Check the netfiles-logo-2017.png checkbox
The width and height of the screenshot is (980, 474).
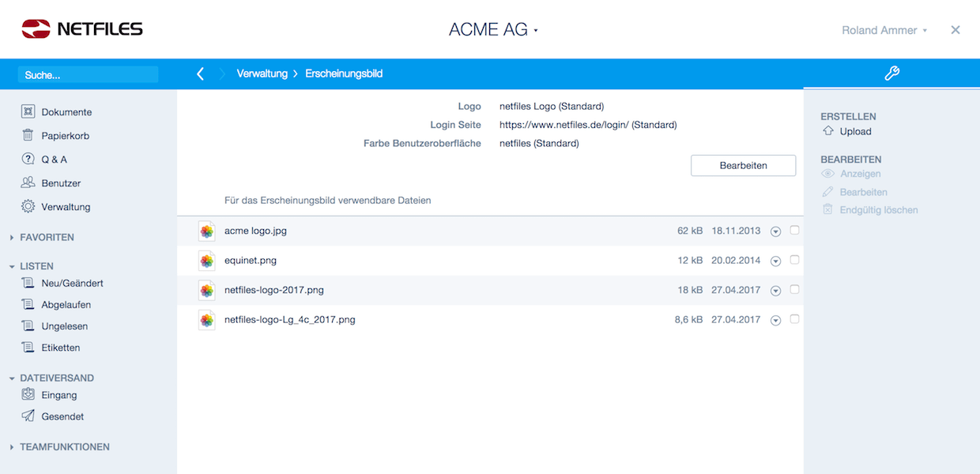pyautogui.click(x=794, y=290)
